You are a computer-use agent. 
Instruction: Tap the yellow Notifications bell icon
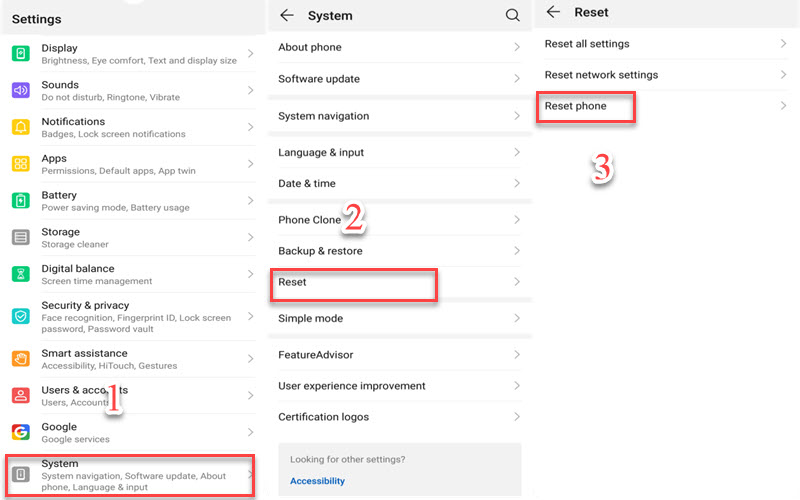click(21, 127)
